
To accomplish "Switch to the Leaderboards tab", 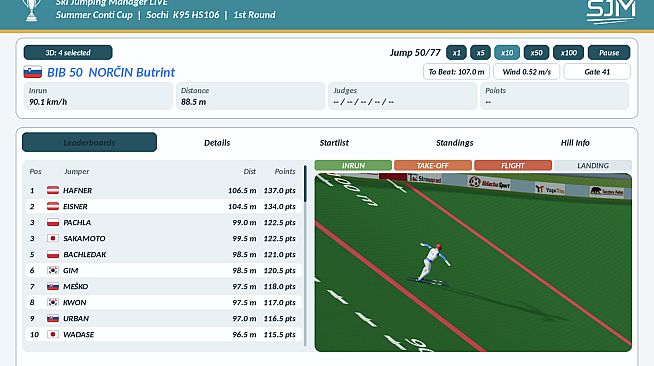I will (x=89, y=143).
